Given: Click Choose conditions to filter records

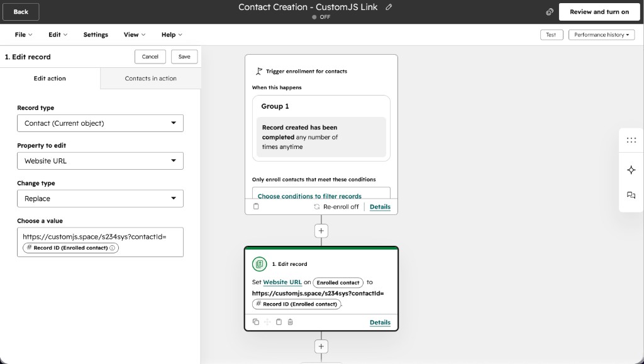Looking at the screenshot, I should pos(309,196).
